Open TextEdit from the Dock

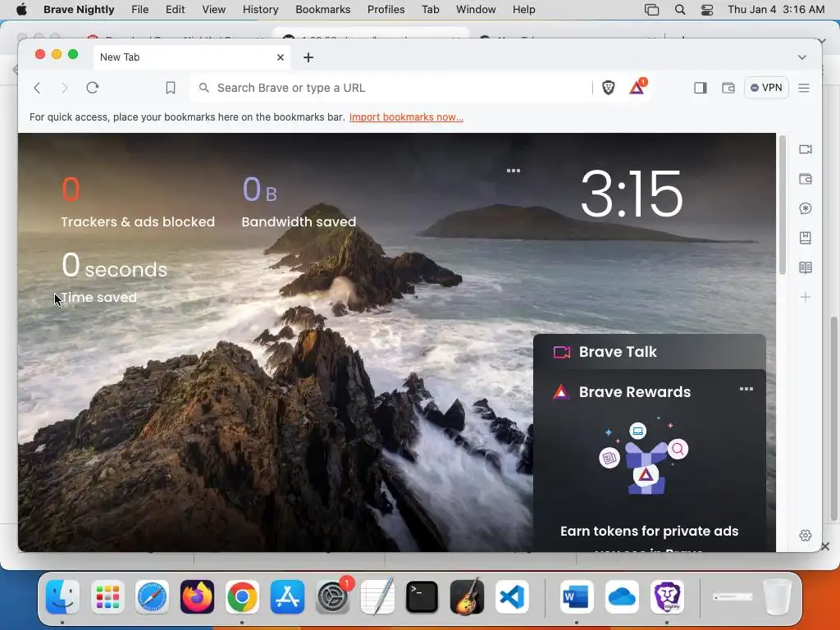coord(377,596)
